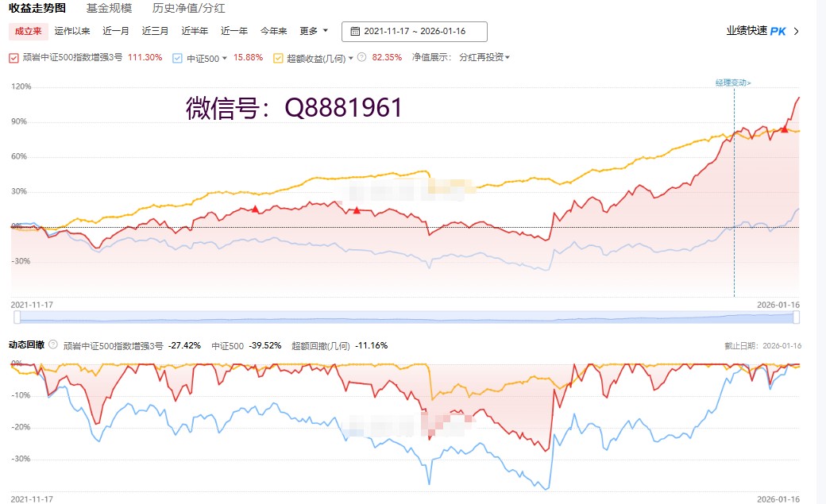Click the help icon next to 动态回撤
The width and height of the screenshot is (826, 504).
(x=53, y=344)
